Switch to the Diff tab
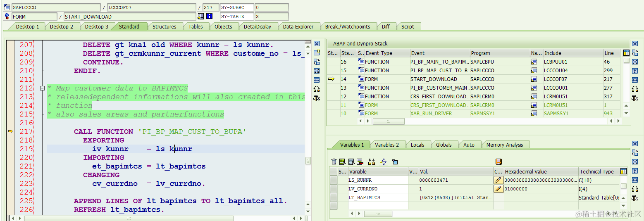The image size is (644, 221). [386, 26]
